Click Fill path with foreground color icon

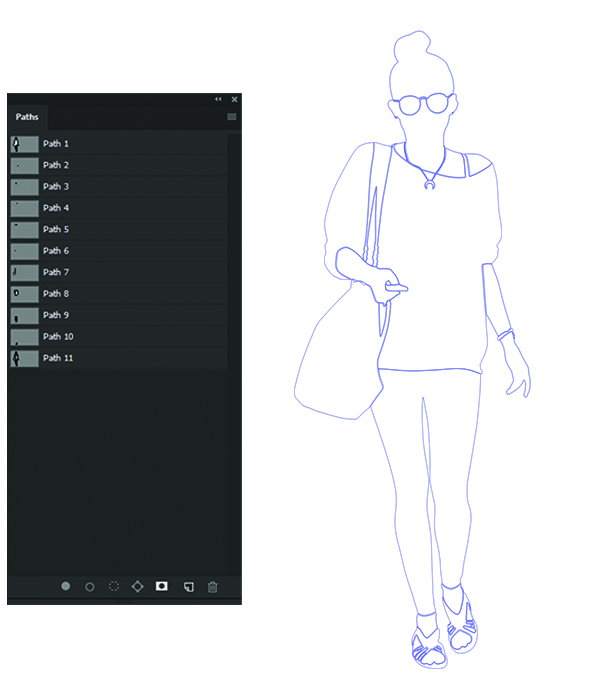coord(66,587)
